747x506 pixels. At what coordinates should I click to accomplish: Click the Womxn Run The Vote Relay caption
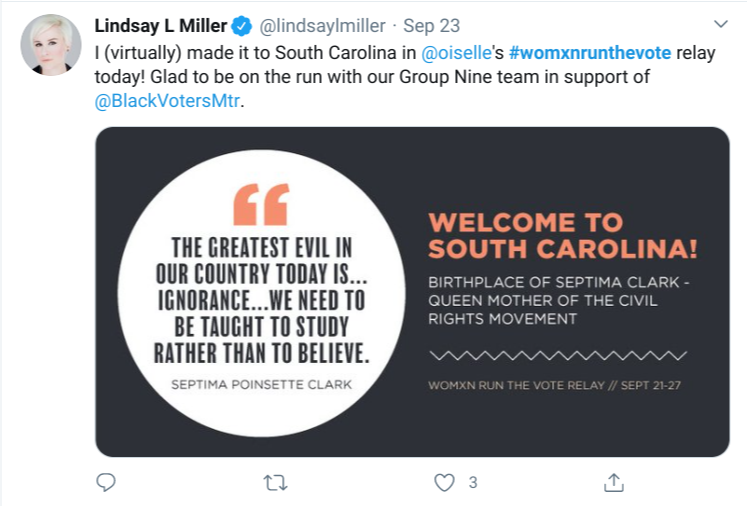point(555,385)
